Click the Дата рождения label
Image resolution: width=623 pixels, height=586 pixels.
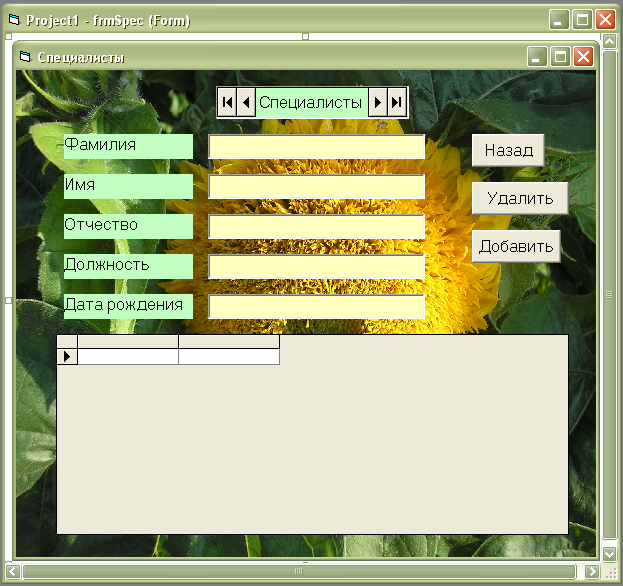click(128, 306)
